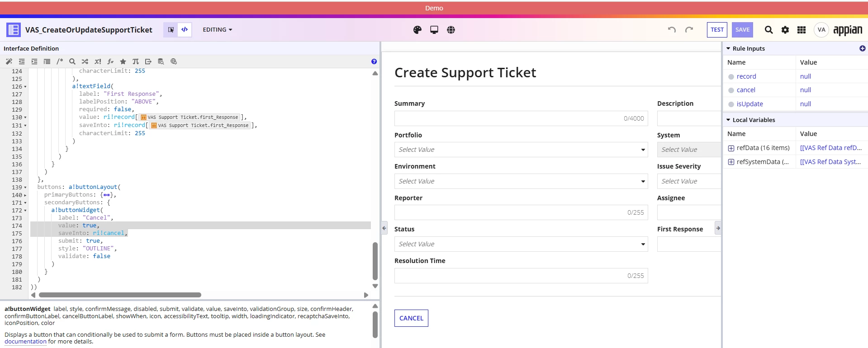Click the indent code icon

tap(34, 61)
